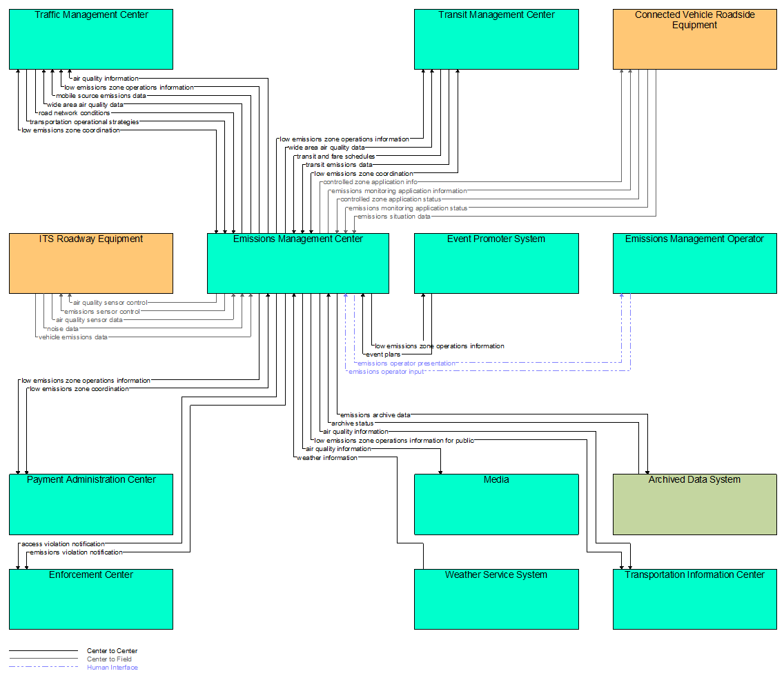Click the Media node box
The height and width of the screenshot is (680, 784).
click(496, 504)
